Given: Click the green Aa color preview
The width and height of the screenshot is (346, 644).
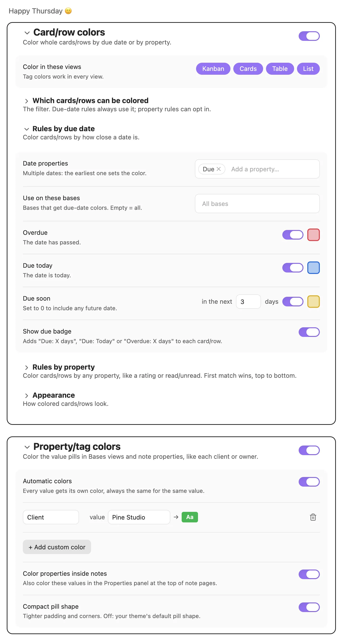Looking at the screenshot, I should click(x=190, y=517).
